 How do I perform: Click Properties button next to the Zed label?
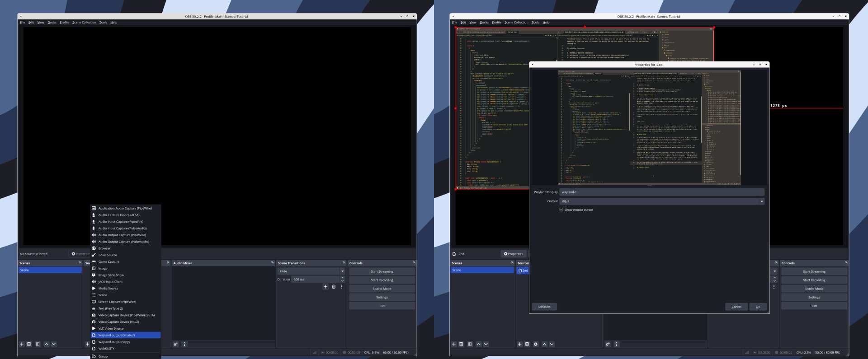513,254
